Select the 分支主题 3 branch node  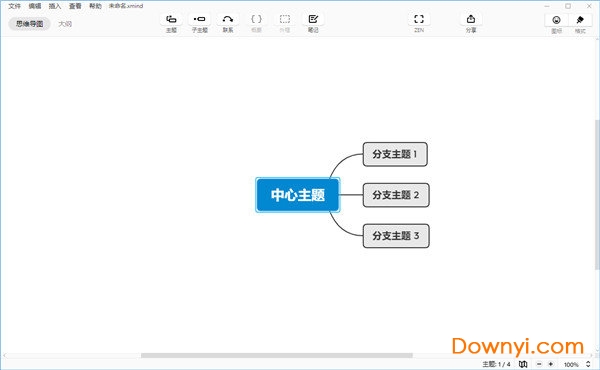tap(396, 236)
